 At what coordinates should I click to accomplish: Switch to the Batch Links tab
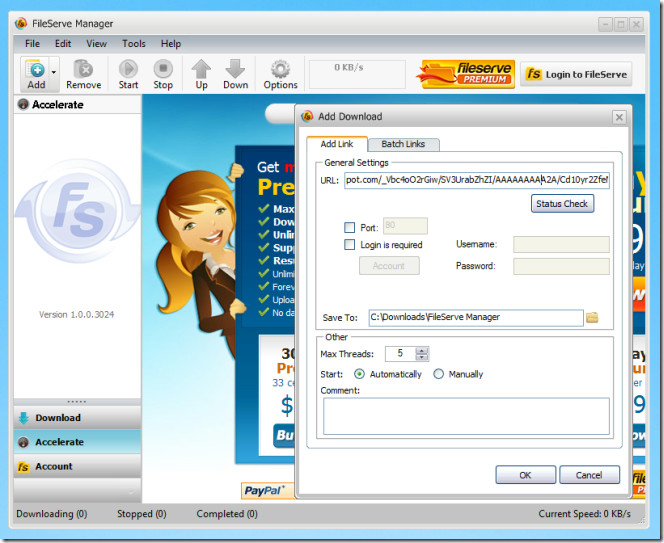pyautogui.click(x=403, y=144)
